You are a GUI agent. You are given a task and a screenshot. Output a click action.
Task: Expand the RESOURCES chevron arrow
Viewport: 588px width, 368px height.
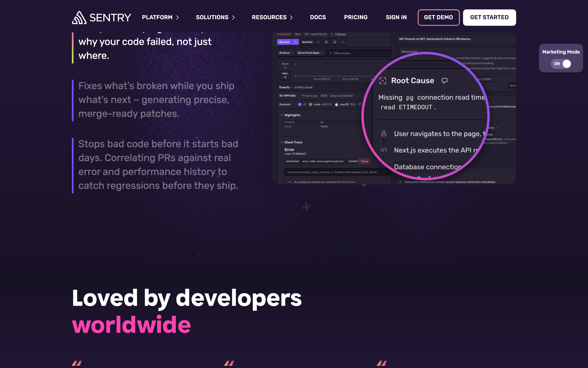click(291, 18)
